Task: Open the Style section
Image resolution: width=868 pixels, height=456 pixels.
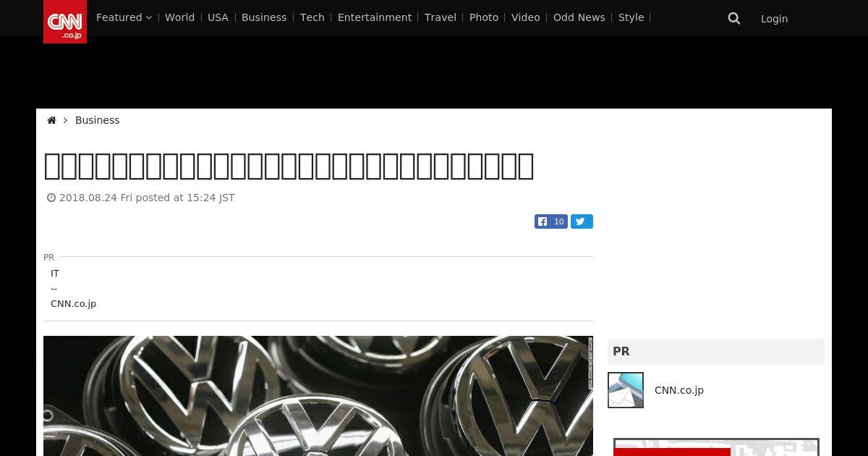Action: pyautogui.click(x=631, y=17)
